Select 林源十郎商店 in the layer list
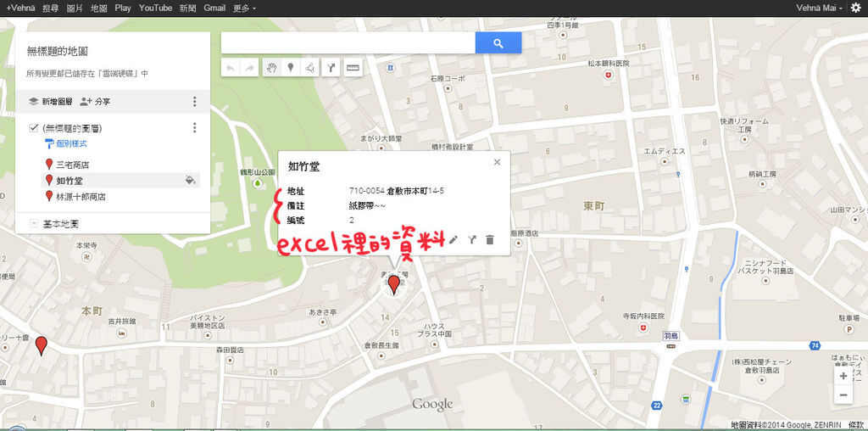868x431 pixels. click(x=81, y=196)
